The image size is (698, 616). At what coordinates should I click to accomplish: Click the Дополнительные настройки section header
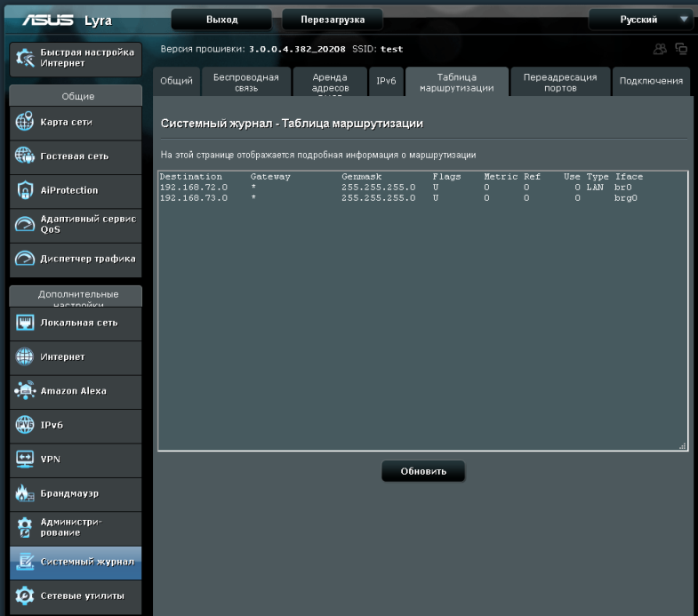pos(76,296)
